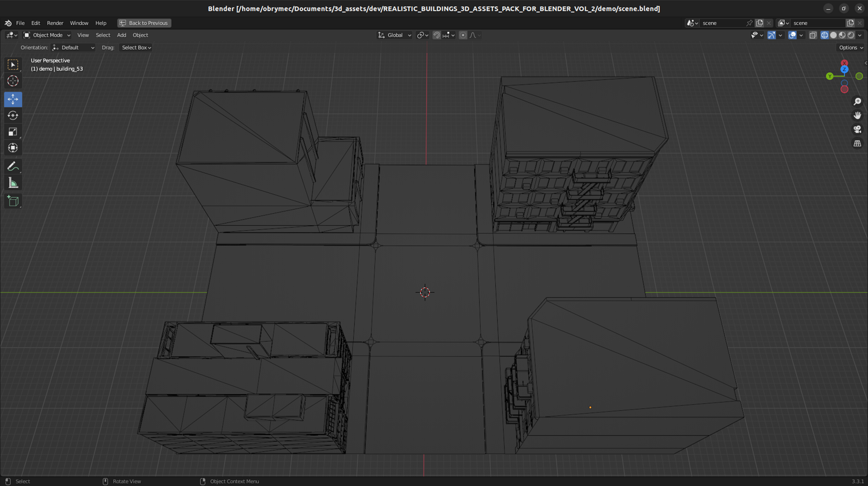This screenshot has width=868, height=486.
Task: Remove the view layer with the X icon
Action: tap(860, 23)
